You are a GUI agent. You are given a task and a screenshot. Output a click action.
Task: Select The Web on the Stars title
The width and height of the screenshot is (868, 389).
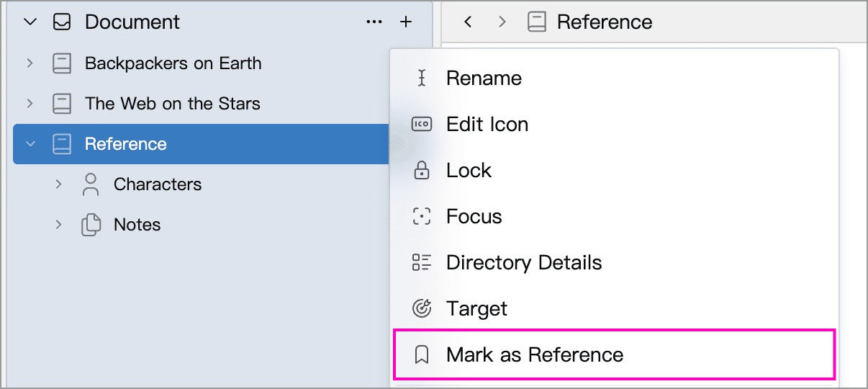(x=173, y=104)
